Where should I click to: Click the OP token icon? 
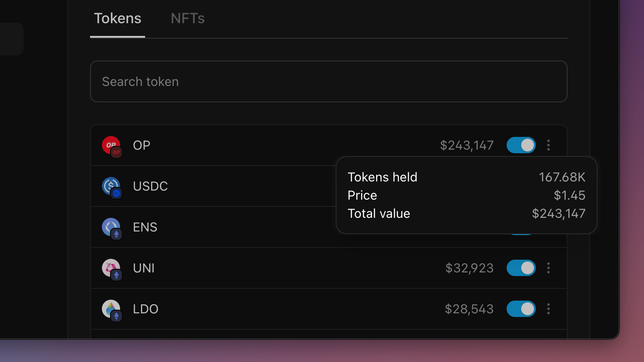tap(110, 145)
